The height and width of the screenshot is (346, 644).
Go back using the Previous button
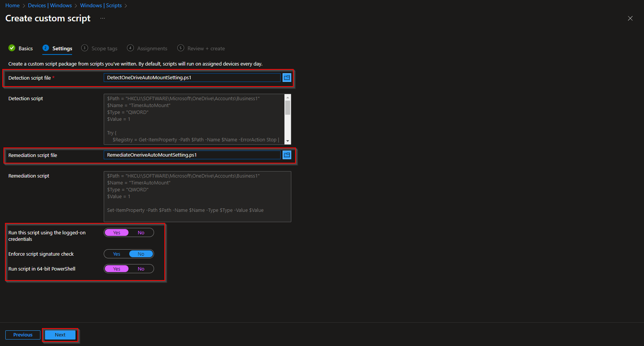[x=22, y=335]
